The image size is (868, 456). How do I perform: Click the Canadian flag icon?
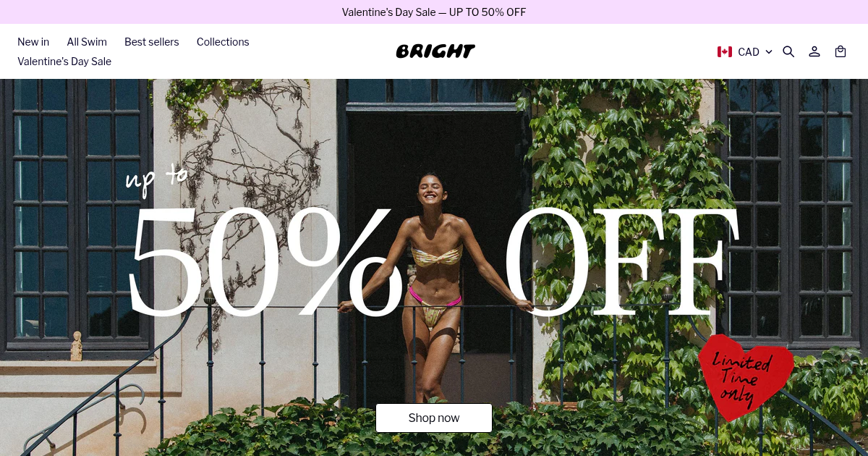pos(725,51)
